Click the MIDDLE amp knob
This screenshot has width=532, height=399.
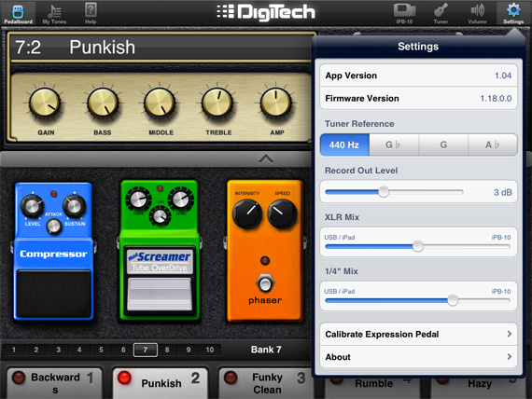[160, 103]
